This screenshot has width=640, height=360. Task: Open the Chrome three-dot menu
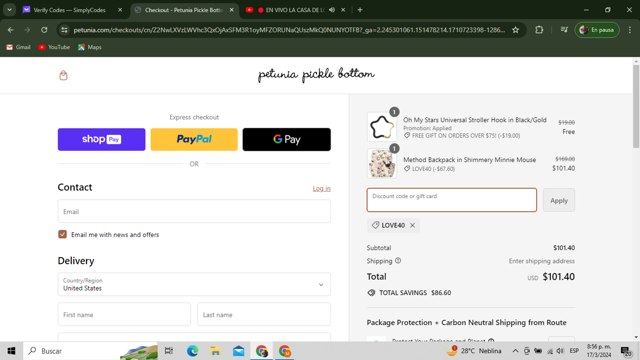coord(630,30)
